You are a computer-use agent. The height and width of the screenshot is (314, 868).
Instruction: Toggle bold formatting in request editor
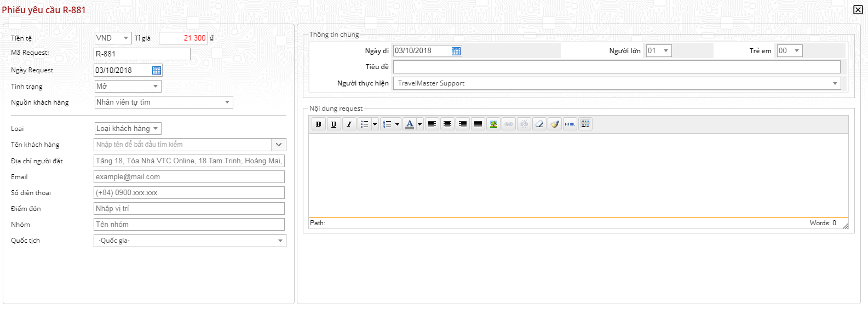click(x=318, y=124)
